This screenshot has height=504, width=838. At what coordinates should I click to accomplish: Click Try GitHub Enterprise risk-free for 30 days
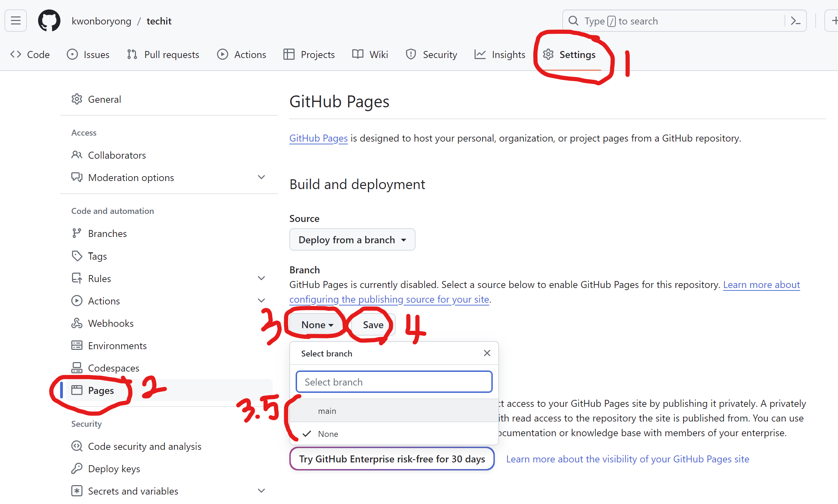point(392,459)
